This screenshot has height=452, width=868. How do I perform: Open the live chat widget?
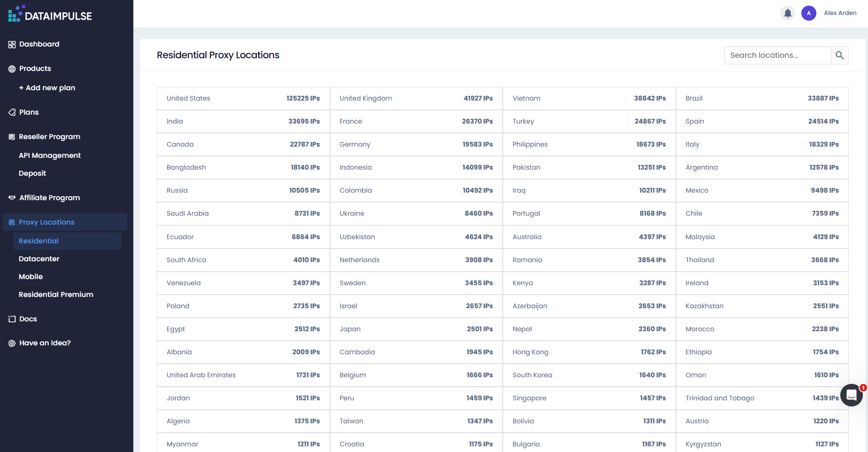(x=851, y=395)
